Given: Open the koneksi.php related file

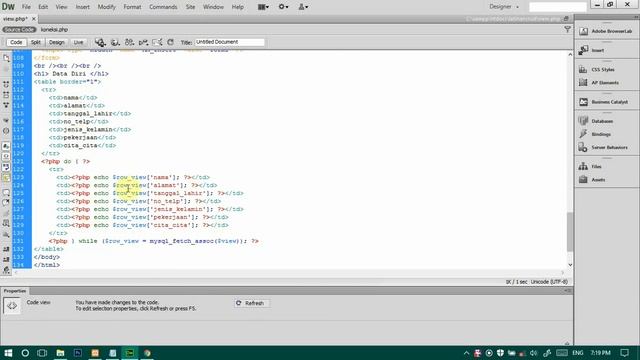Looking at the screenshot, I should click(54, 29).
